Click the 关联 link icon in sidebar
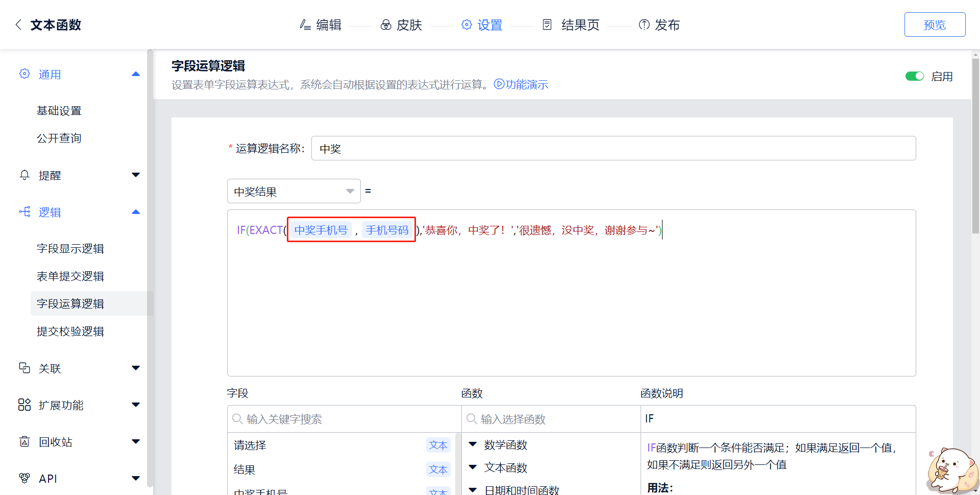This screenshot has width=980, height=495. point(24,368)
